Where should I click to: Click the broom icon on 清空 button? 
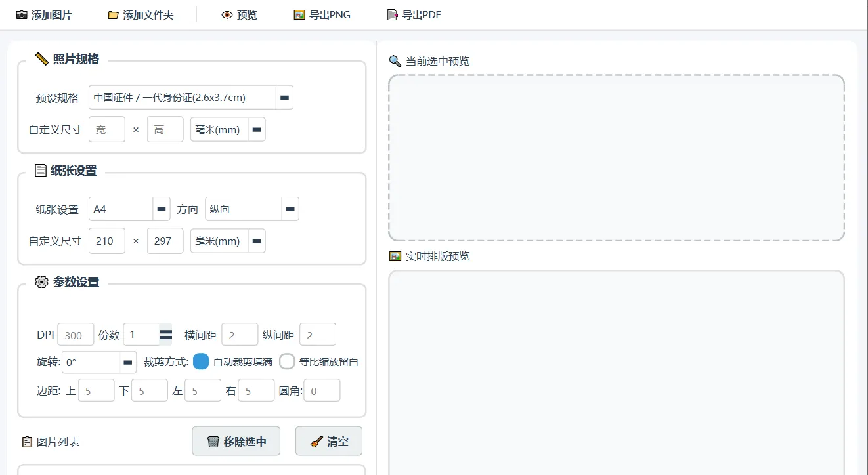pos(316,442)
